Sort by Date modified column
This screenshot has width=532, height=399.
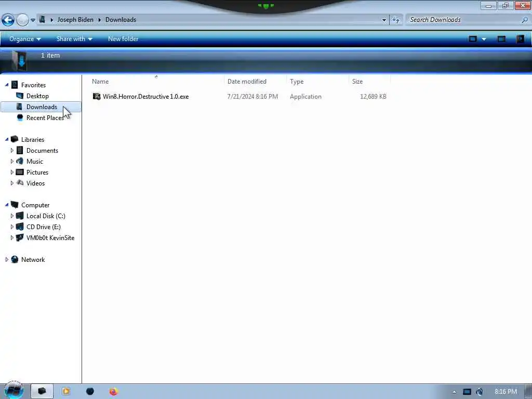coord(255,82)
